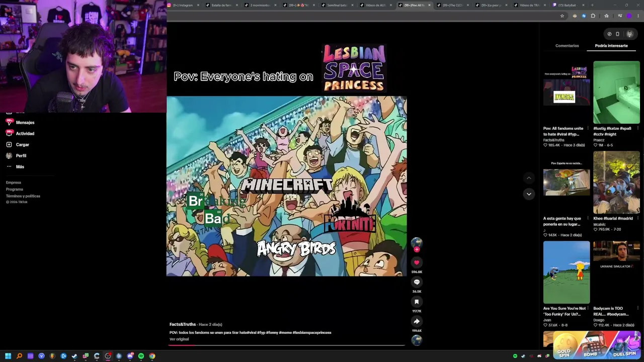The image size is (644, 362).
Task: Click the circle icon in the top pill
Action: (609, 34)
